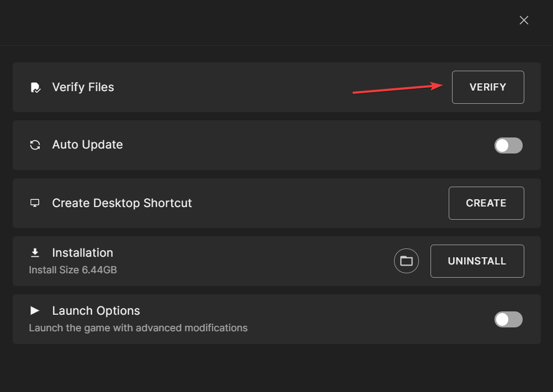Click the Verify Files row label
This screenshot has width=553, height=392.
pos(83,87)
